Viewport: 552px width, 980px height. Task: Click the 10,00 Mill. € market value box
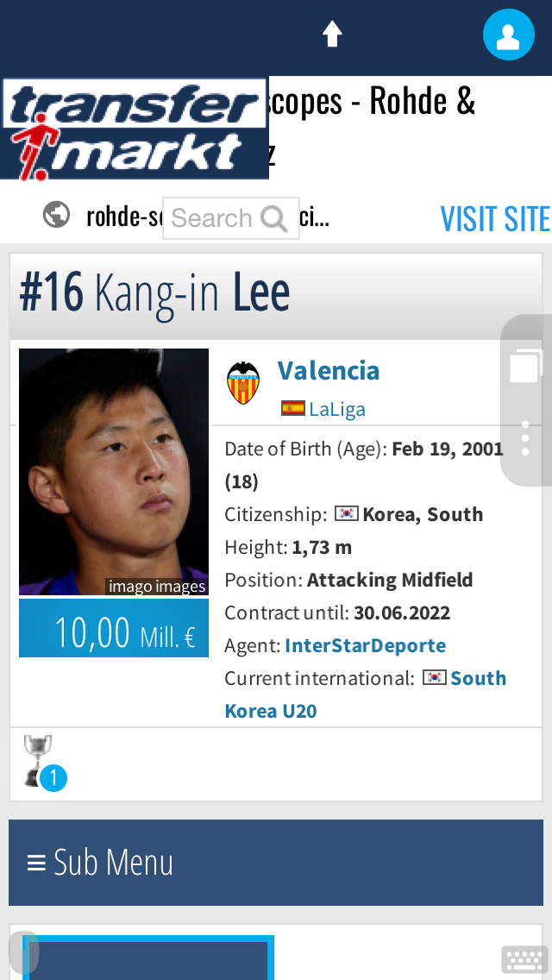click(114, 628)
